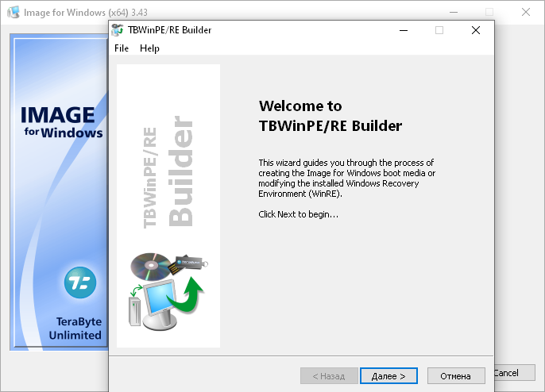
Task: Open the Help menu
Action: coord(149,48)
